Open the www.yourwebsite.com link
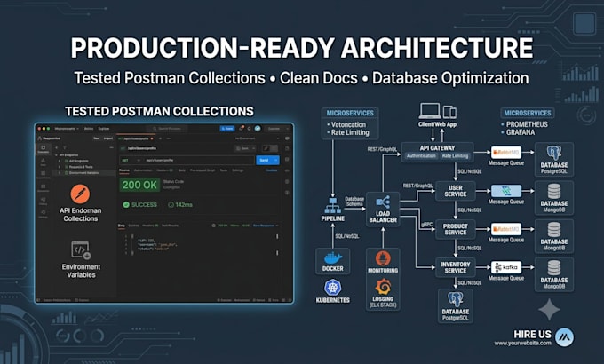 pos(522,344)
